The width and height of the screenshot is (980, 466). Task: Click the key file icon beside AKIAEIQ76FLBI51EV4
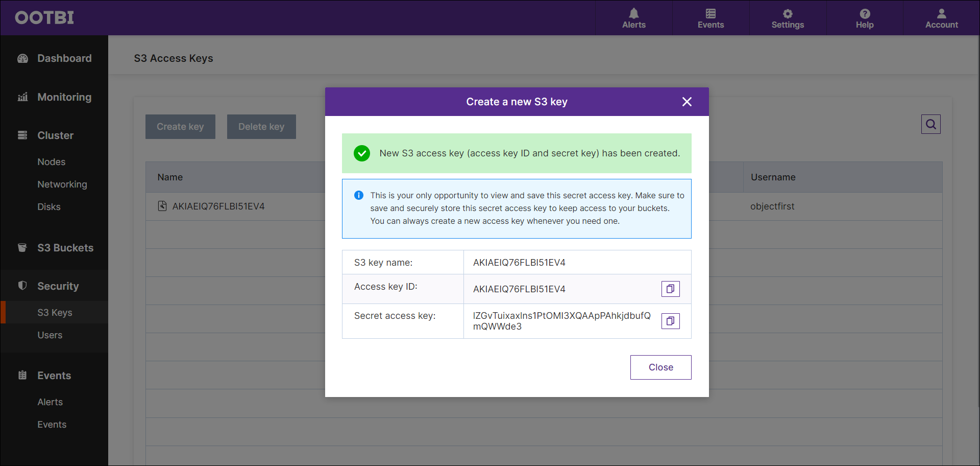[162, 206]
